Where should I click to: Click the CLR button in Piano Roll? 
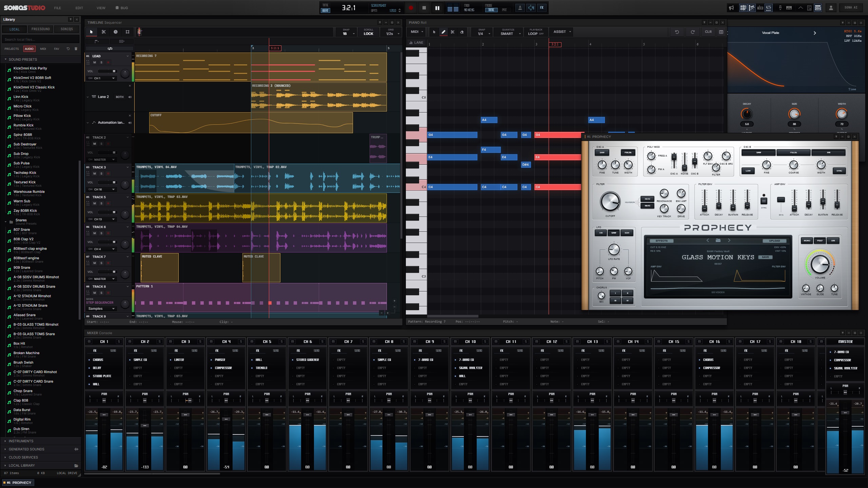pos(708,32)
